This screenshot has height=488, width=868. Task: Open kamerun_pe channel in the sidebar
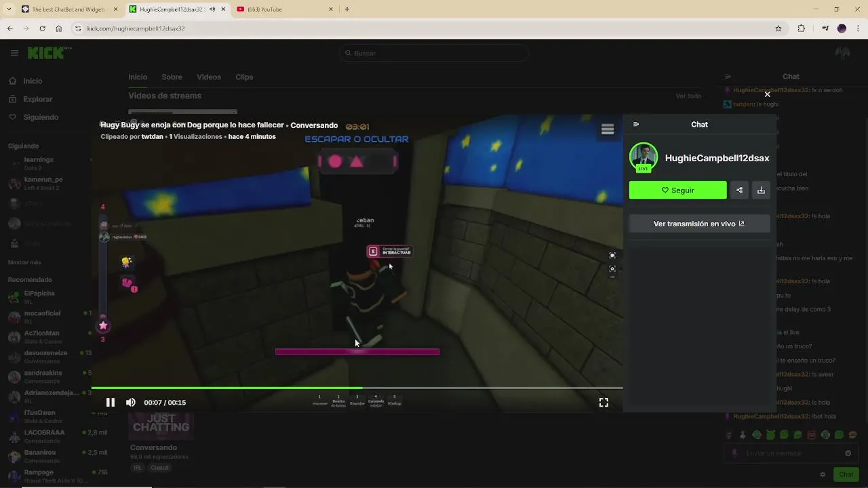tap(47, 183)
